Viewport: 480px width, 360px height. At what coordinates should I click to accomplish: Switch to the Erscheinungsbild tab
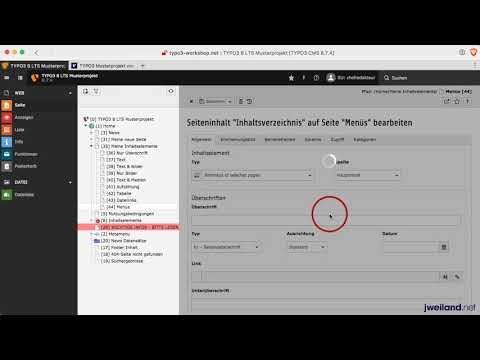238,140
